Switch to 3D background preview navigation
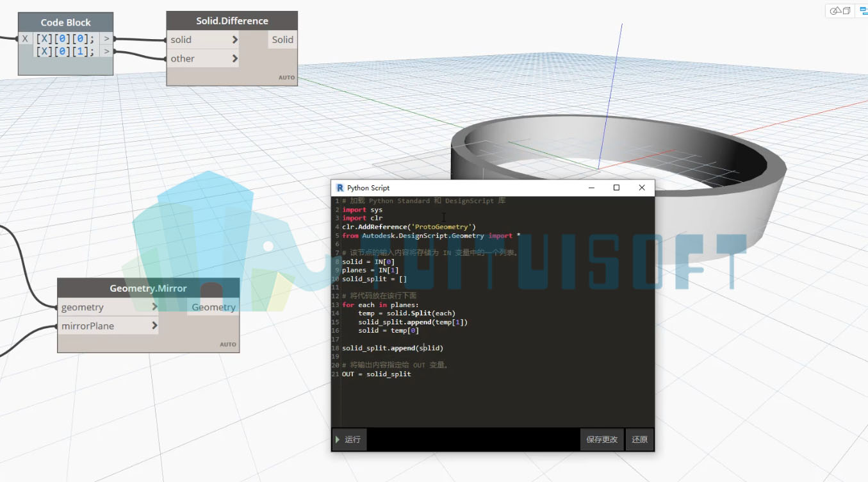The height and width of the screenshot is (482, 868). point(840,11)
